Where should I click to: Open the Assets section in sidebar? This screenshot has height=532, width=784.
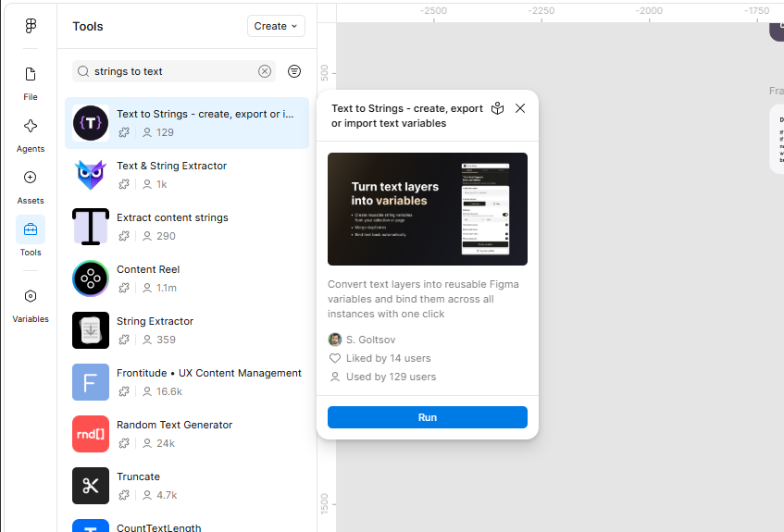tap(31, 187)
